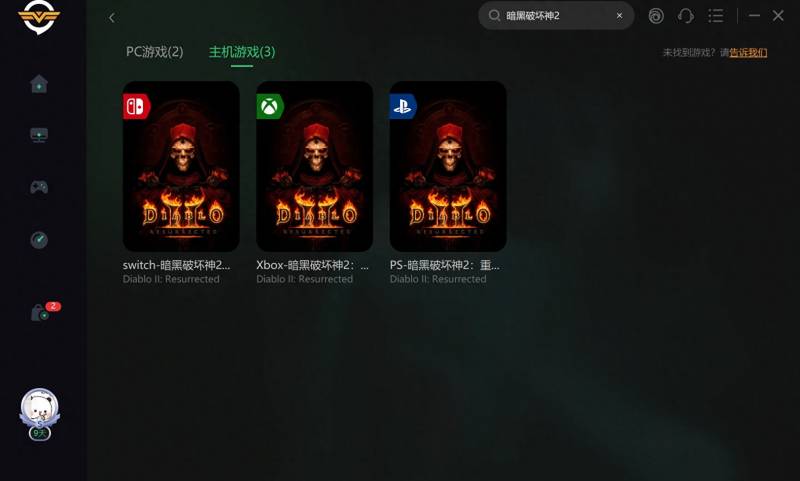Select the 主机游戏(3) tab
Image resolution: width=800 pixels, height=481 pixels.
point(242,52)
